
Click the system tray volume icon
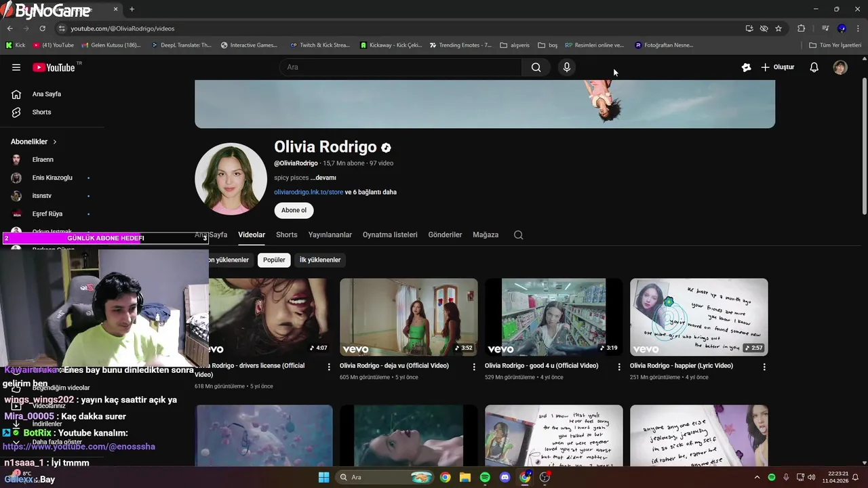[x=811, y=477]
